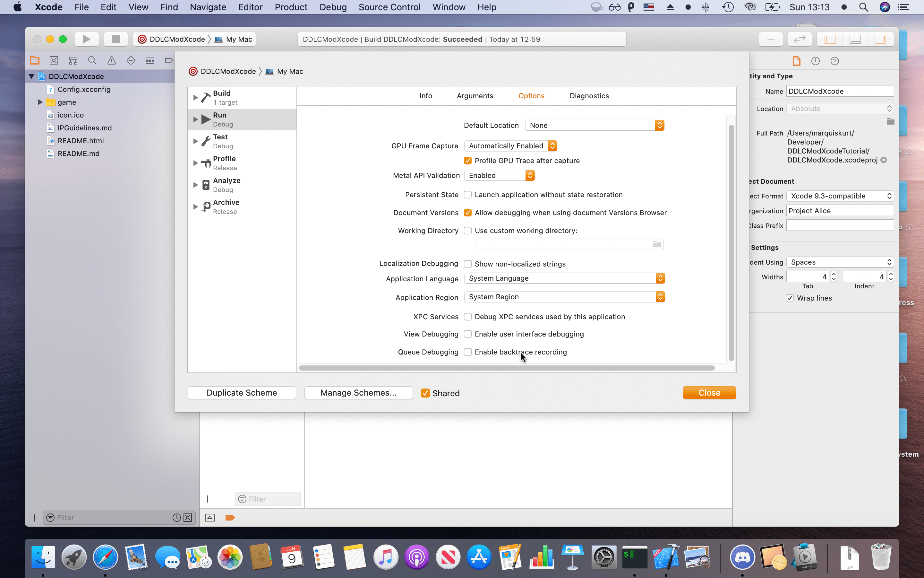This screenshot has width=924, height=578.
Task: Uncheck Allow debugging with Versions Browser
Action: click(468, 213)
